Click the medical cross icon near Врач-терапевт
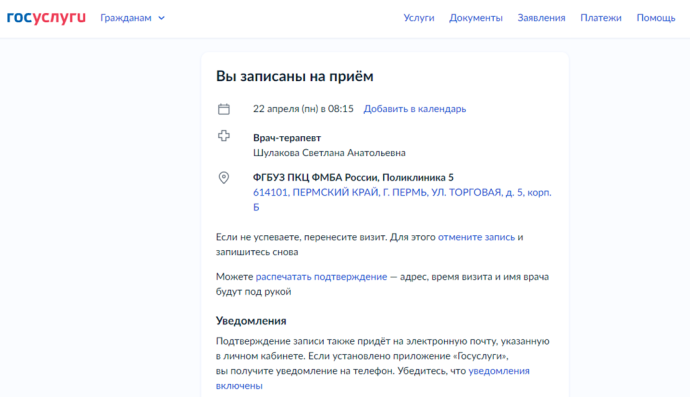The height and width of the screenshot is (397, 690). (x=224, y=136)
